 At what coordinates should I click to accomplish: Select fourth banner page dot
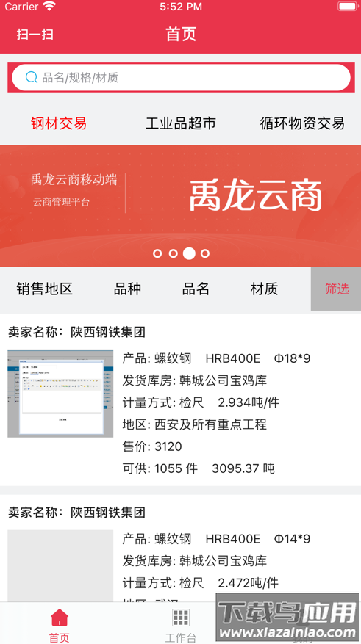(x=204, y=253)
